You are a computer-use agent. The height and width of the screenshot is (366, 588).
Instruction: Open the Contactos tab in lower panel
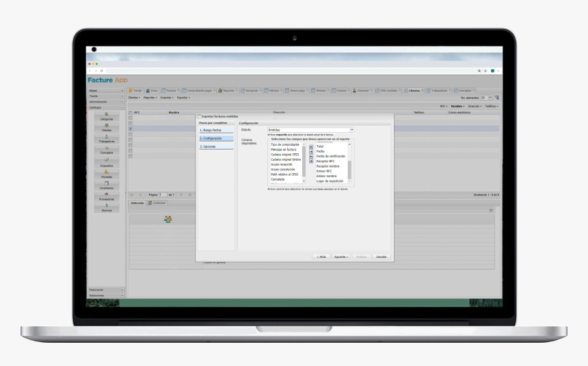tap(157, 203)
